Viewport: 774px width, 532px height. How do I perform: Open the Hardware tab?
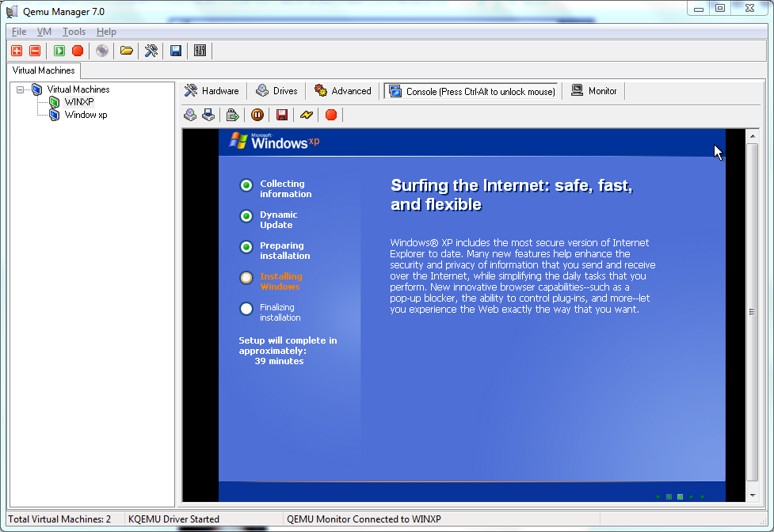click(212, 90)
